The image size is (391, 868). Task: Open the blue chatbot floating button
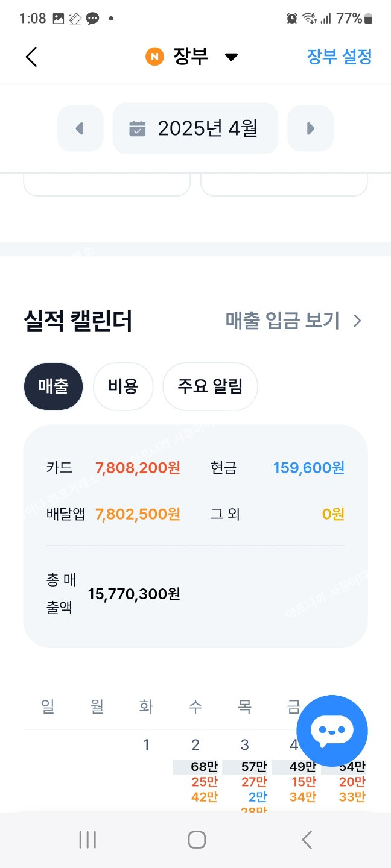coord(332,731)
